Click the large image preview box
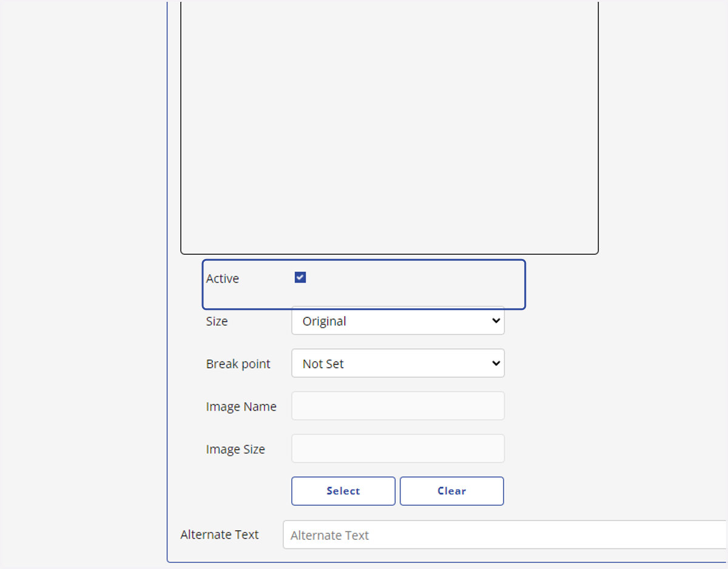Viewport: 728px width, 569px height. tap(389, 127)
